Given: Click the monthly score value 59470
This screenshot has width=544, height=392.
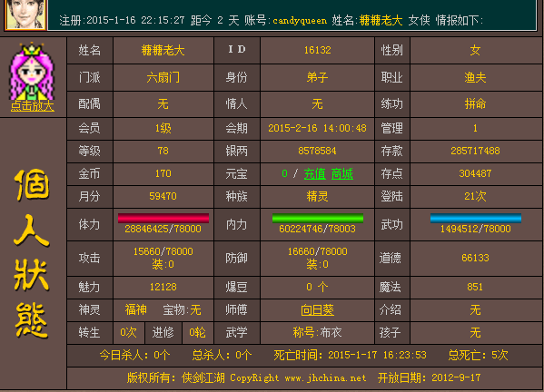Looking at the screenshot, I should (163, 196).
